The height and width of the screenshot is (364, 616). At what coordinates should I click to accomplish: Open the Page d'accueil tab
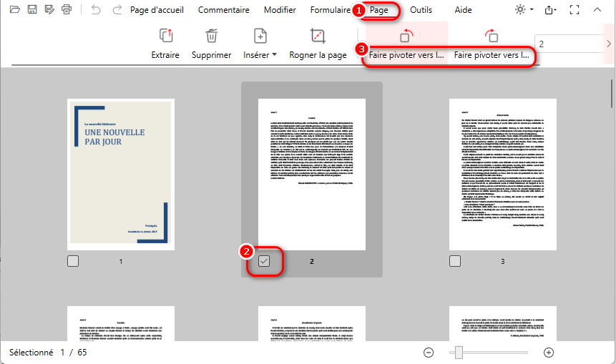click(157, 10)
